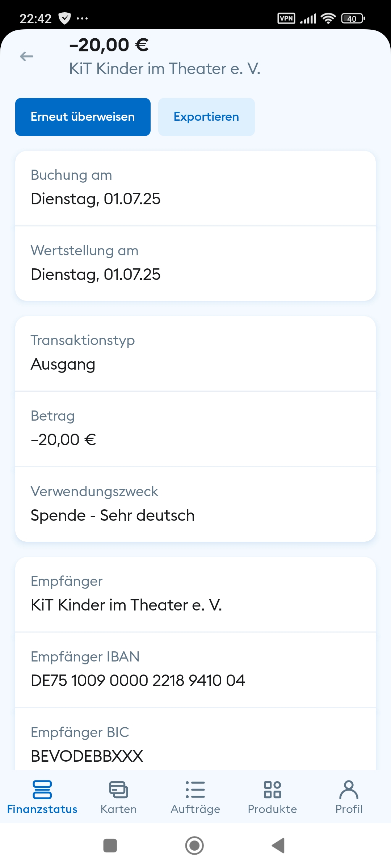Tap the Buchung am date row
Image resolution: width=391 pixels, height=868 pixels.
[x=195, y=188]
